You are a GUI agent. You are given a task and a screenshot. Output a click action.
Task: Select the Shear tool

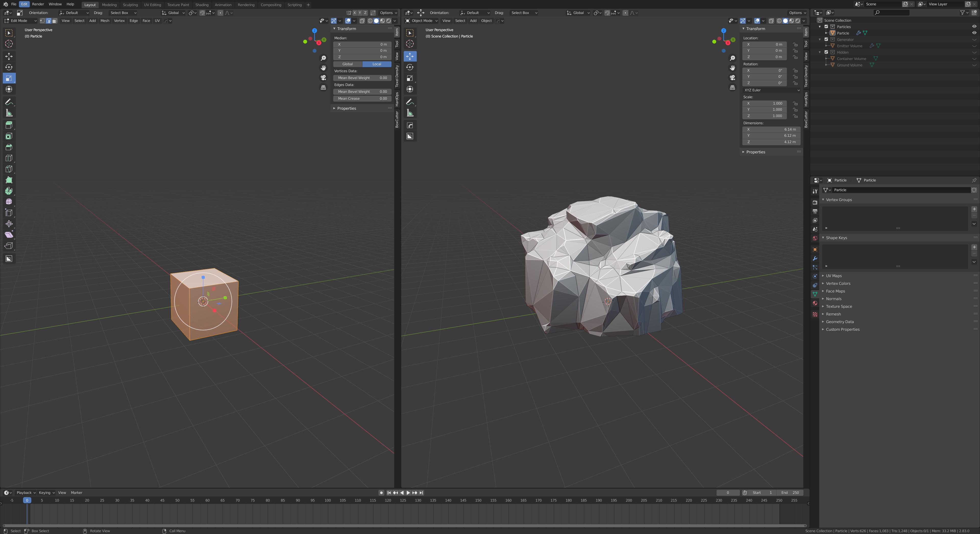[9, 235]
